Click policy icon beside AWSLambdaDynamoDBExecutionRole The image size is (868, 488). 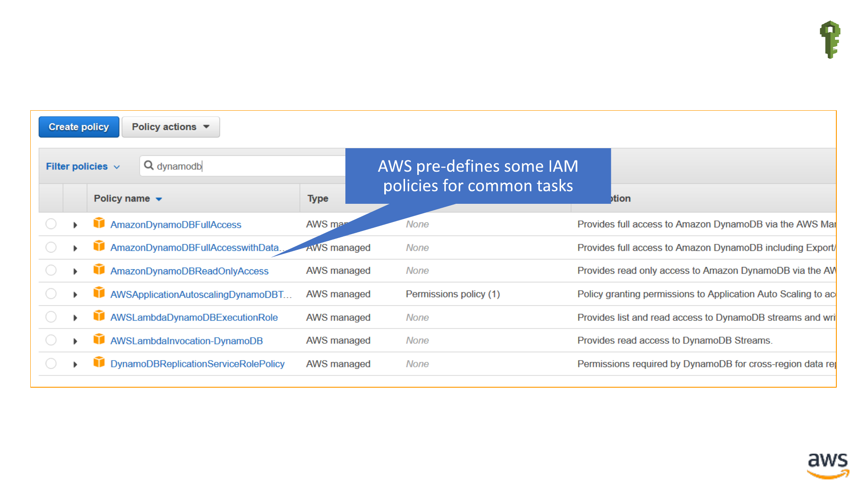pos(99,316)
